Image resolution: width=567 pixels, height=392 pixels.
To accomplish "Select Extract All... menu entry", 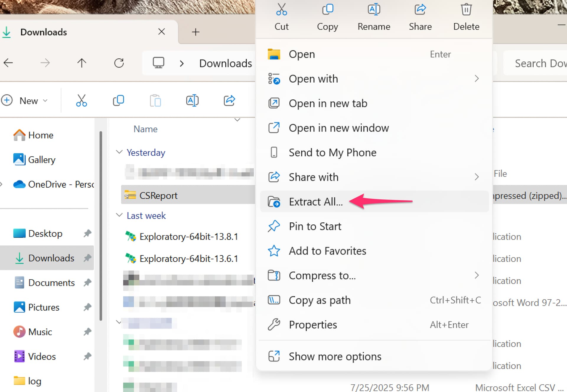I will (374, 202).
